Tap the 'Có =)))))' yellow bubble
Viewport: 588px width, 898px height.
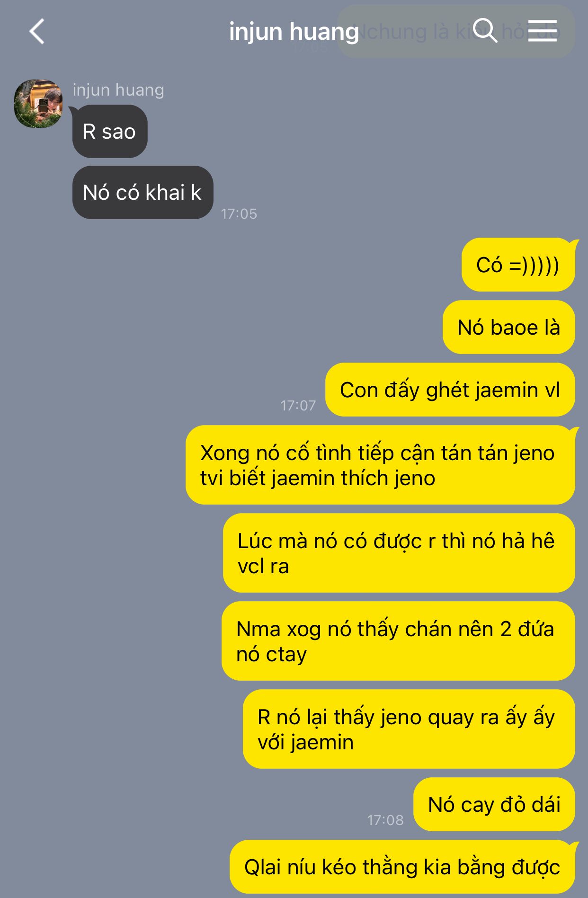[518, 265]
